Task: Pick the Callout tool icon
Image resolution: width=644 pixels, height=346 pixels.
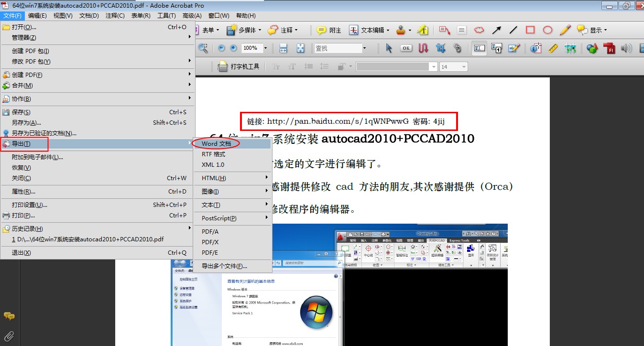Action: coord(445,30)
